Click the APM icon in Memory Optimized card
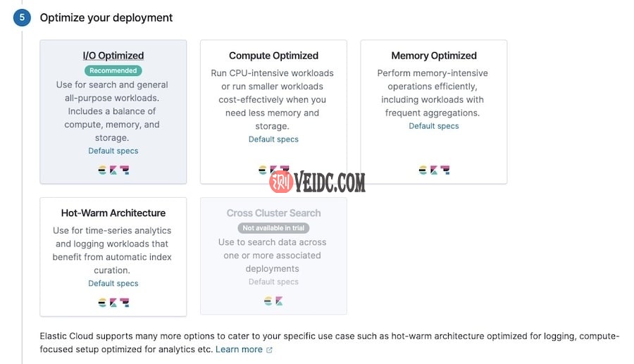 (x=445, y=170)
